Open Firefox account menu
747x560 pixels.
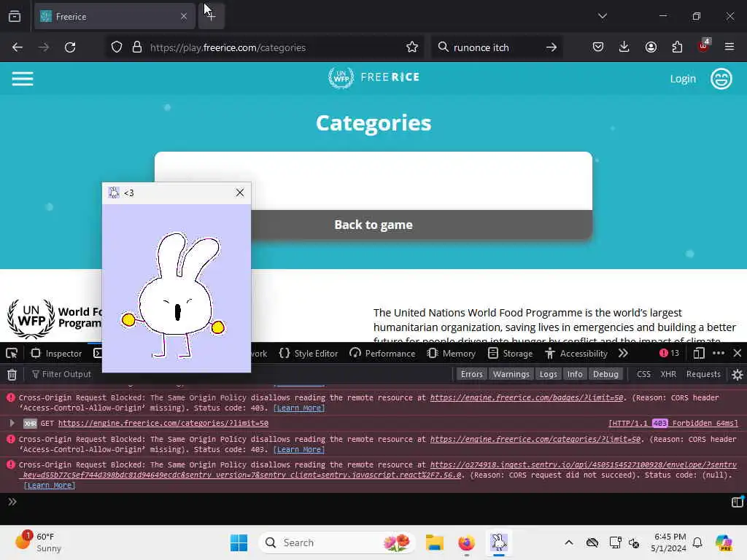(x=651, y=47)
